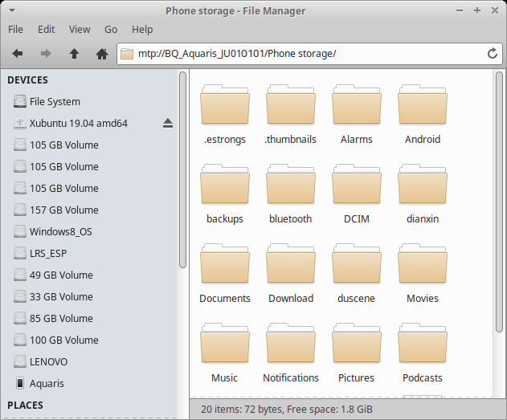The image size is (507, 420).
Task: Select Aquaris device in sidebar
Action: (47, 383)
